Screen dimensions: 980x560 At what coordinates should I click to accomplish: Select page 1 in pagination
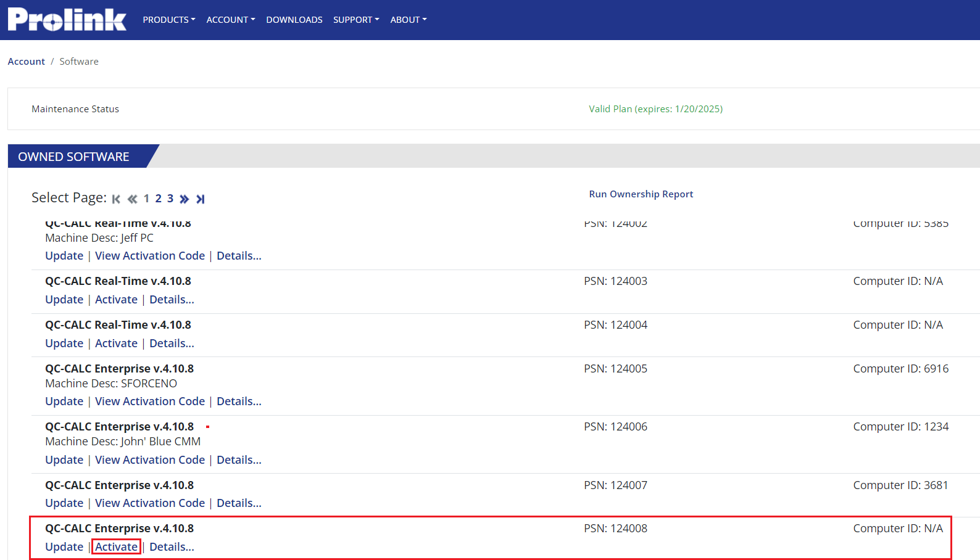tap(146, 199)
